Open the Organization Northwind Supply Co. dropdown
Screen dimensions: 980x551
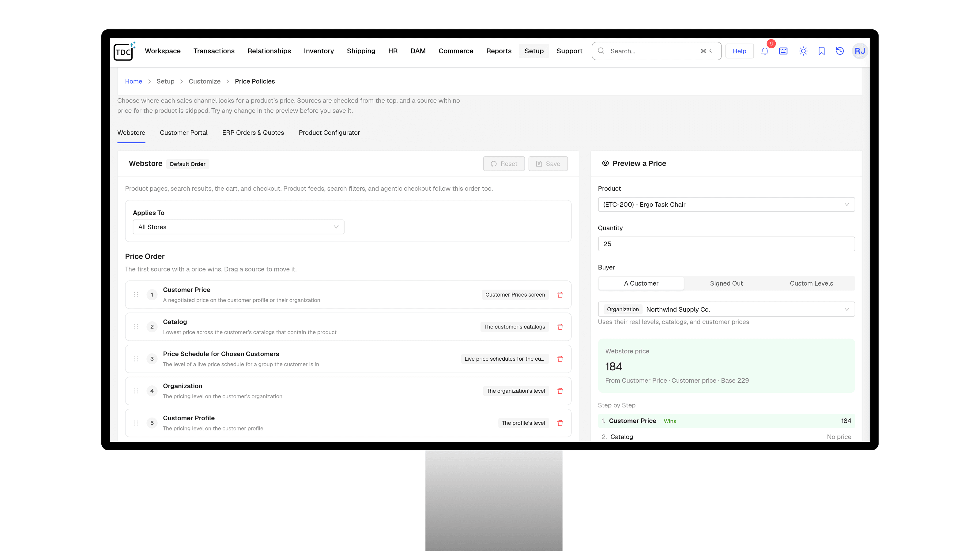click(x=726, y=309)
